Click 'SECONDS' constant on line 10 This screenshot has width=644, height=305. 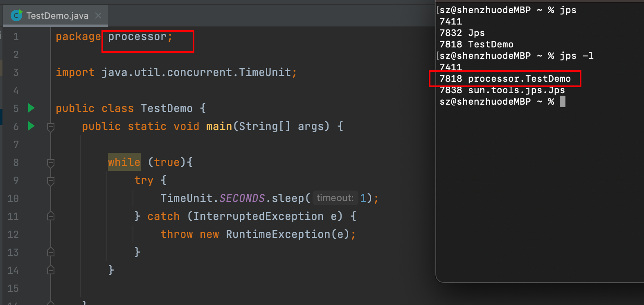tap(242, 198)
